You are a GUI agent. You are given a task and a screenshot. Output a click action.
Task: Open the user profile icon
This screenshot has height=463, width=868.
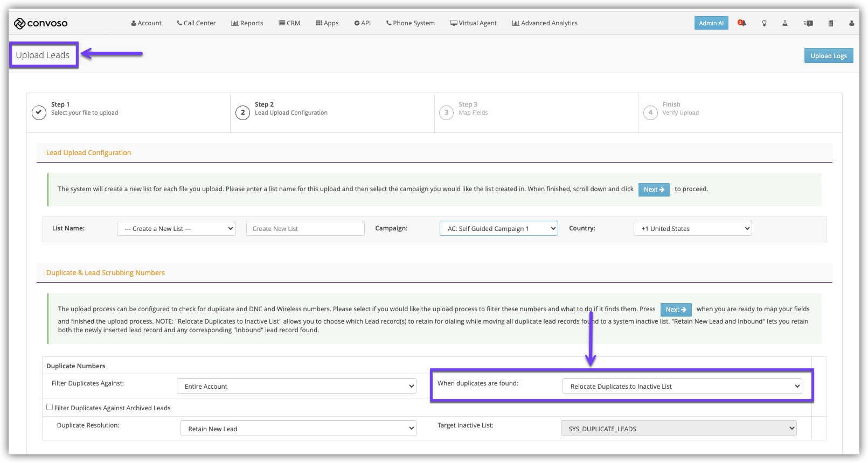(x=851, y=23)
